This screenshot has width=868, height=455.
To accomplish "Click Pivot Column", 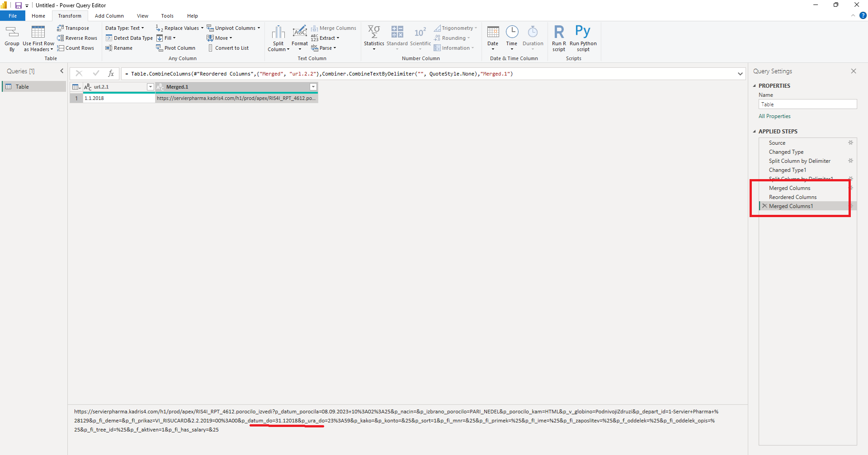I will [175, 48].
